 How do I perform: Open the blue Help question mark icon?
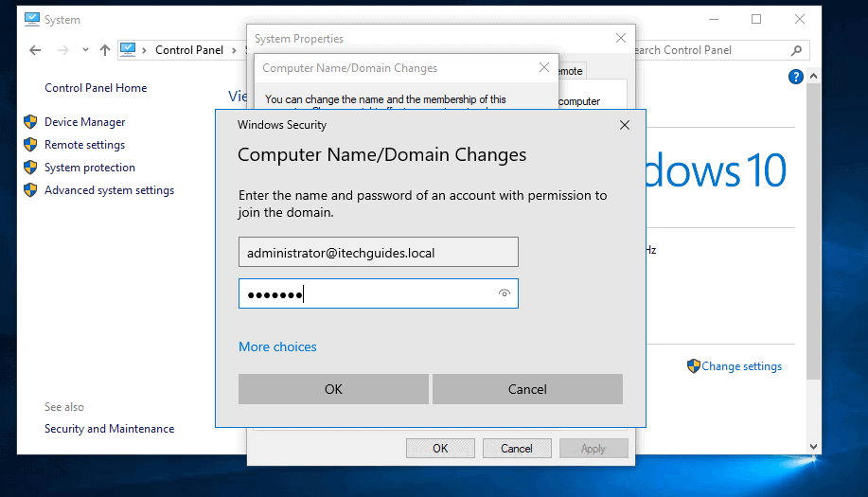(795, 77)
